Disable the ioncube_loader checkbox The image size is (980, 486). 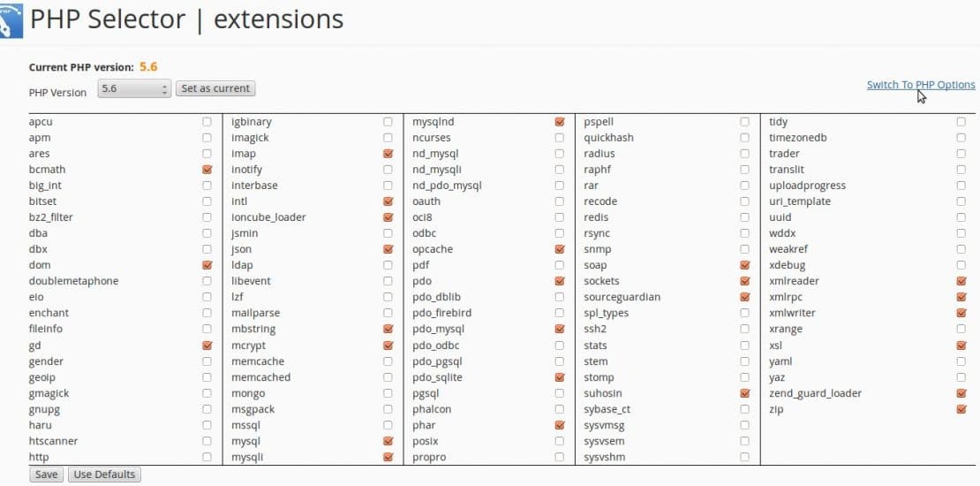(388, 217)
